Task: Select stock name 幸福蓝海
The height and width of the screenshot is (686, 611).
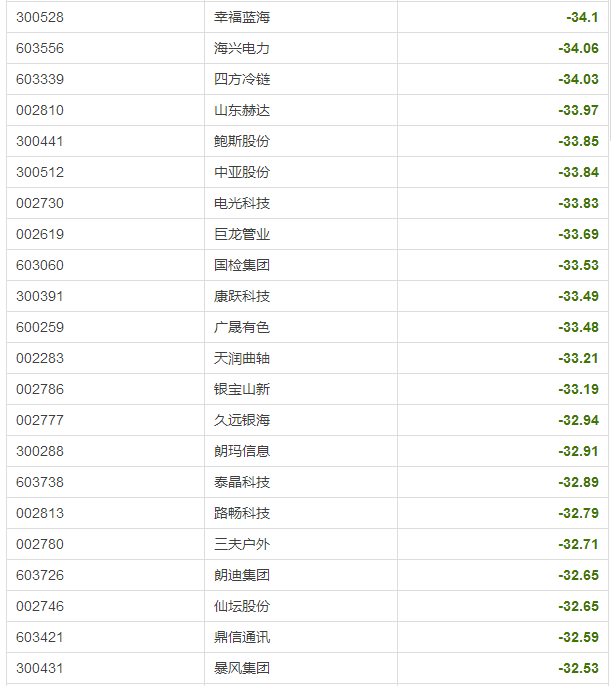Action: click(x=242, y=18)
